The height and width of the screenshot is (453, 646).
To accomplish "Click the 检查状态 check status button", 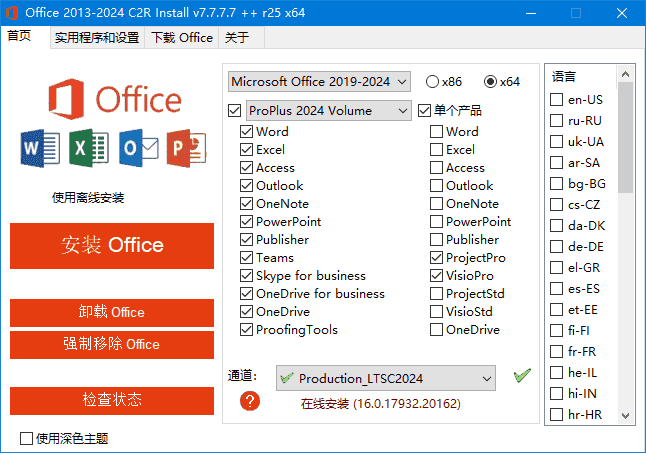I will pyautogui.click(x=112, y=400).
